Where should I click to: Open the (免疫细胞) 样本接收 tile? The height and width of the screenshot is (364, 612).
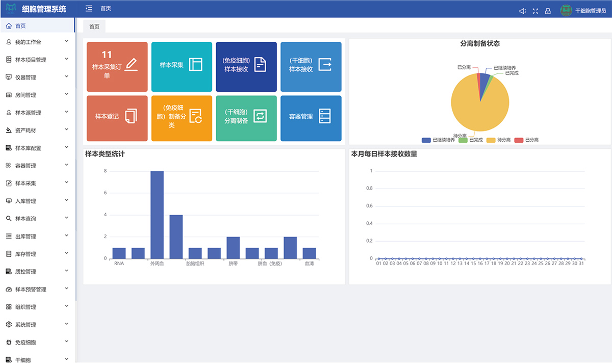tap(246, 65)
